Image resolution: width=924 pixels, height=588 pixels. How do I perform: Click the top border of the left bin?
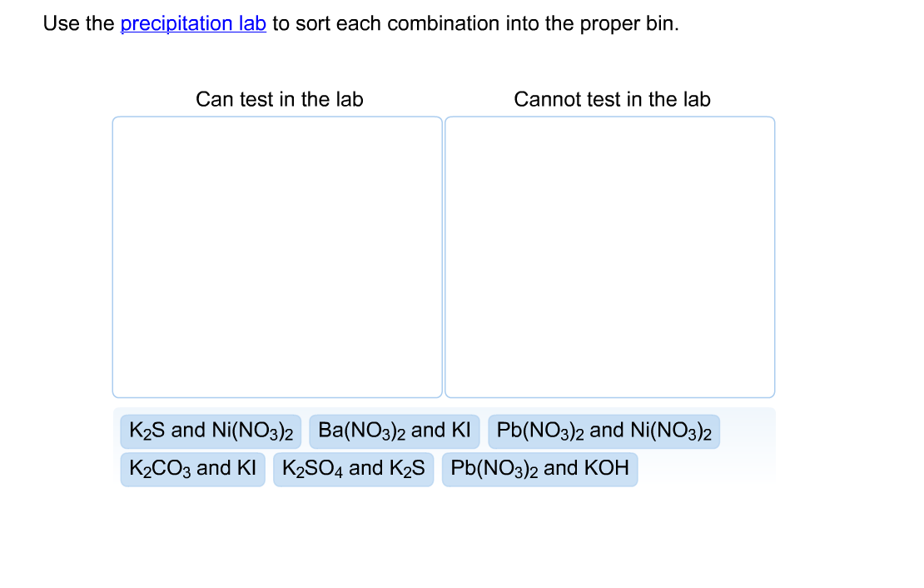[277, 117]
